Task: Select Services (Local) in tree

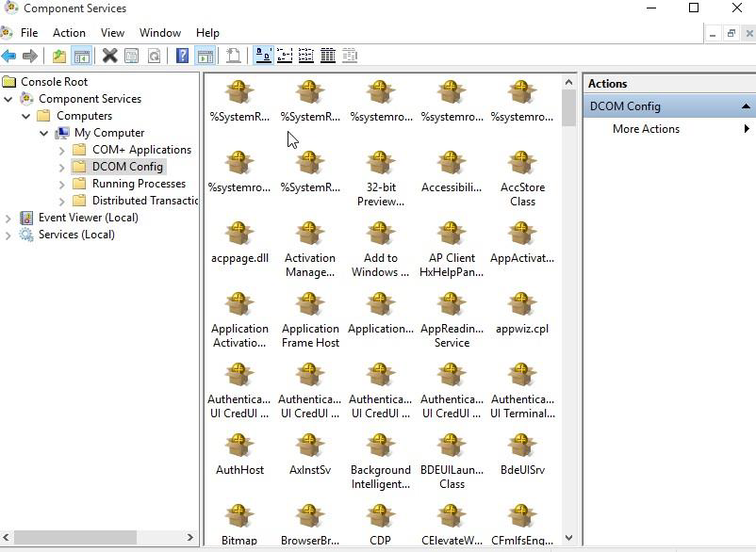Action: pyautogui.click(x=76, y=235)
